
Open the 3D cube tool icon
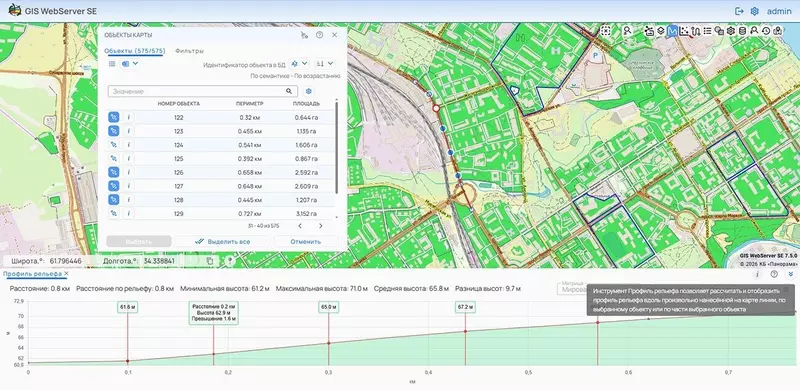[x=731, y=31]
